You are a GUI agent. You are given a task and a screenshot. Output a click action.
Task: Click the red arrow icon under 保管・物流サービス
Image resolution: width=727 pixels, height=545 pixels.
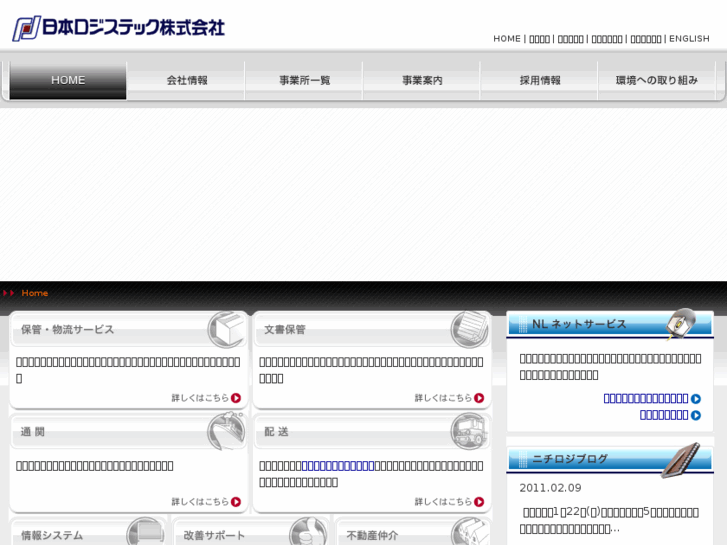click(236, 398)
